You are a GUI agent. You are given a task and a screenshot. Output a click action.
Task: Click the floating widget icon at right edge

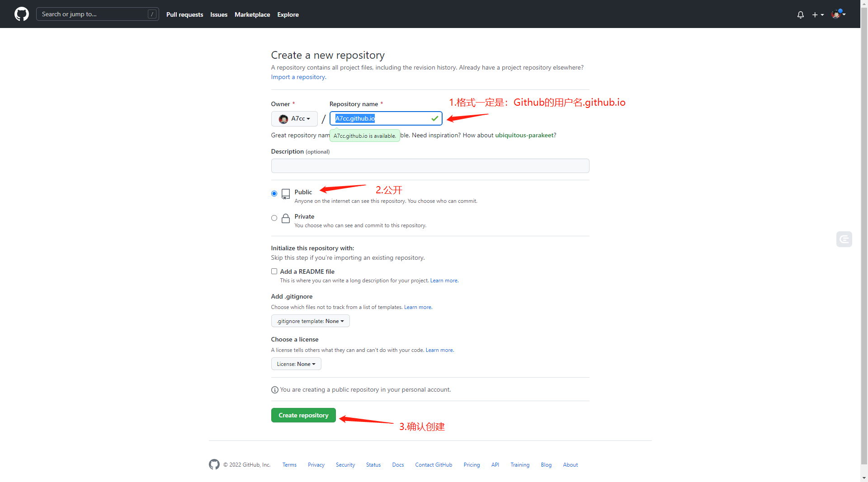pos(844,239)
